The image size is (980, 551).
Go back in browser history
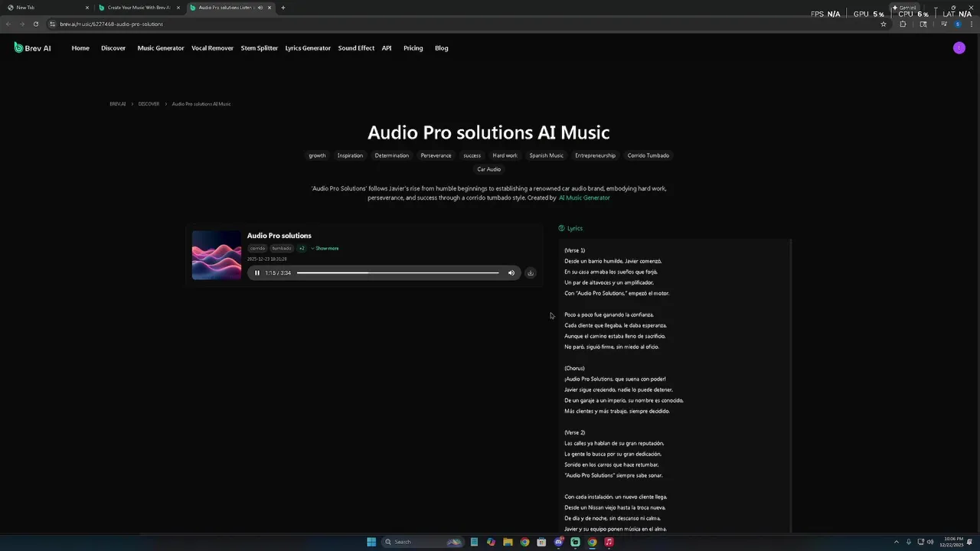click(8, 24)
